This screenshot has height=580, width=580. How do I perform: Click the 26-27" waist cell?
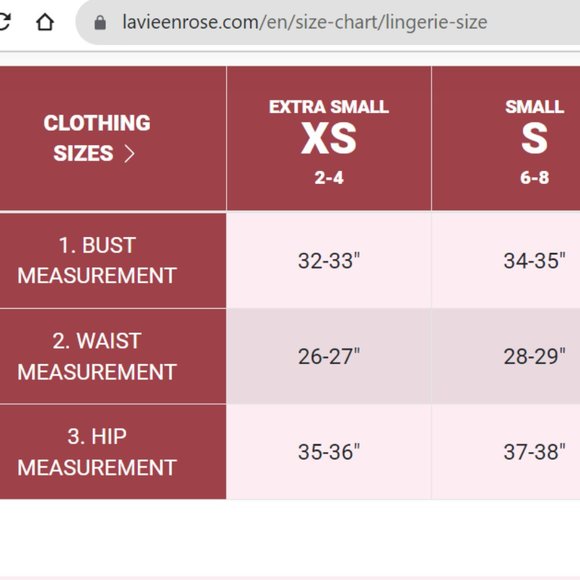click(x=329, y=356)
